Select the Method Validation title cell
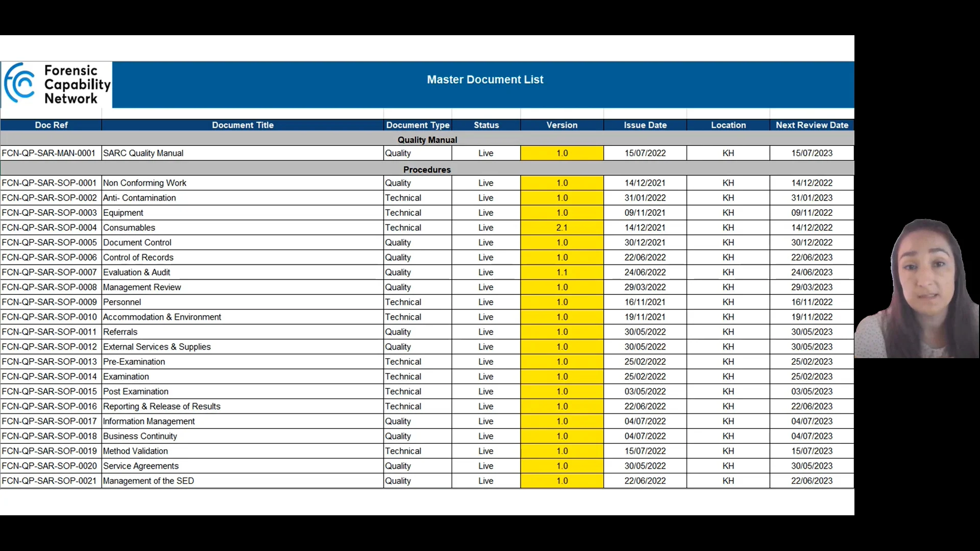This screenshot has width=980, height=551. coord(136,451)
